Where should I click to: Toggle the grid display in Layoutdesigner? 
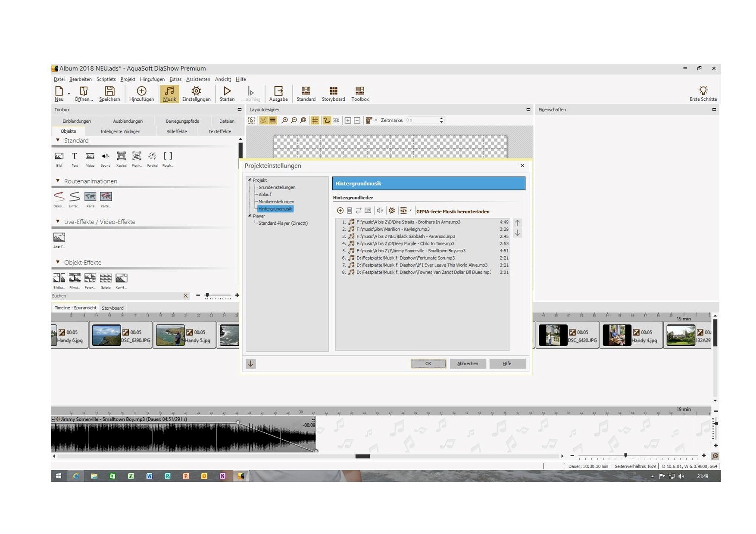tap(315, 121)
